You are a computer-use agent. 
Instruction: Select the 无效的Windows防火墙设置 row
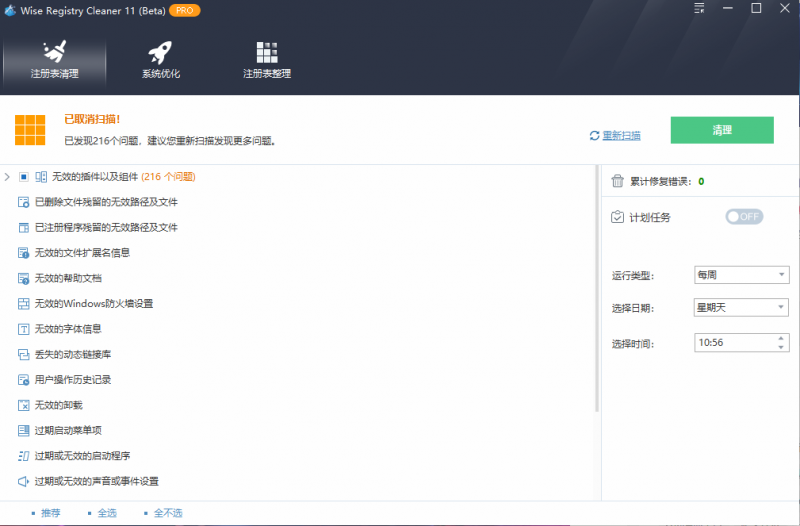pyautogui.click(x=94, y=304)
